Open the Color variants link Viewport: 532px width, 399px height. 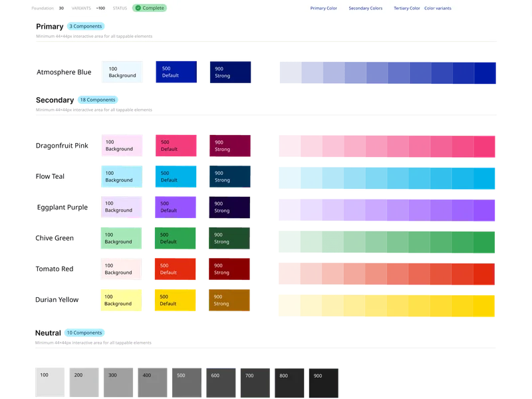438,8
